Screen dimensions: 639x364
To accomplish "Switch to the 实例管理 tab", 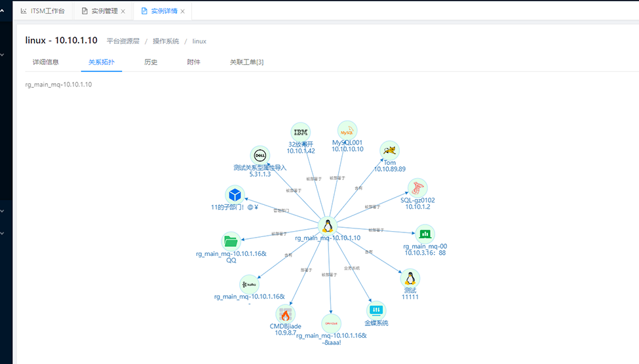I will 104,11.
